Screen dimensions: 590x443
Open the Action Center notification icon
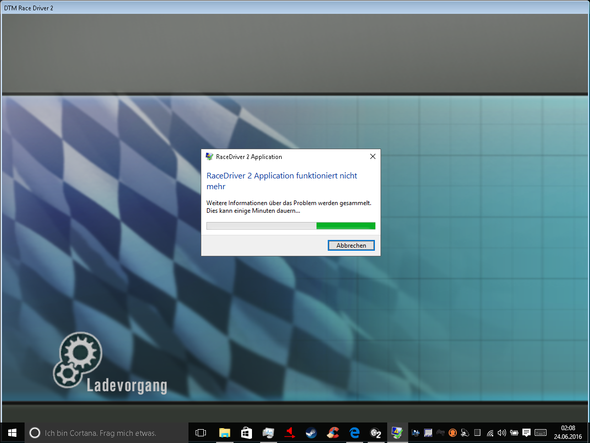coord(526,433)
